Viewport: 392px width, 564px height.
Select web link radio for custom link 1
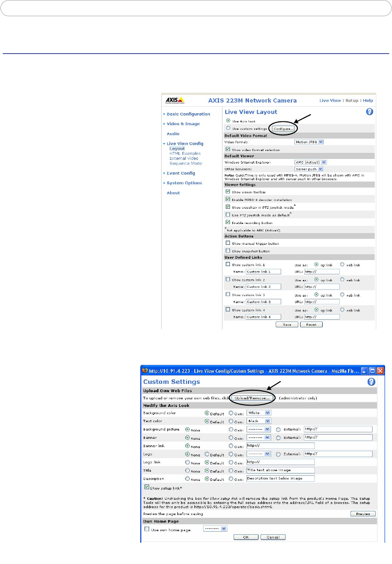pos(342,265)
